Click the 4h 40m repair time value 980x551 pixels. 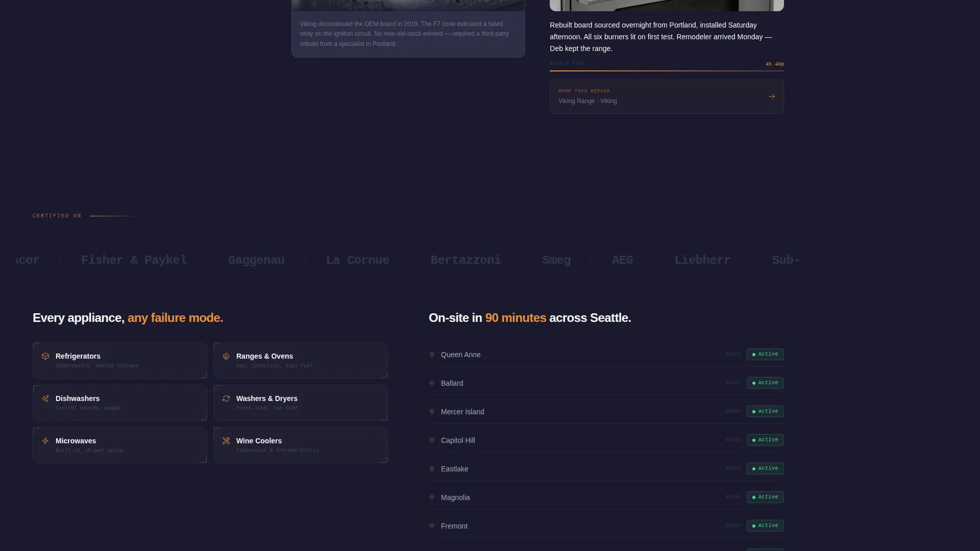click(774, 64)
